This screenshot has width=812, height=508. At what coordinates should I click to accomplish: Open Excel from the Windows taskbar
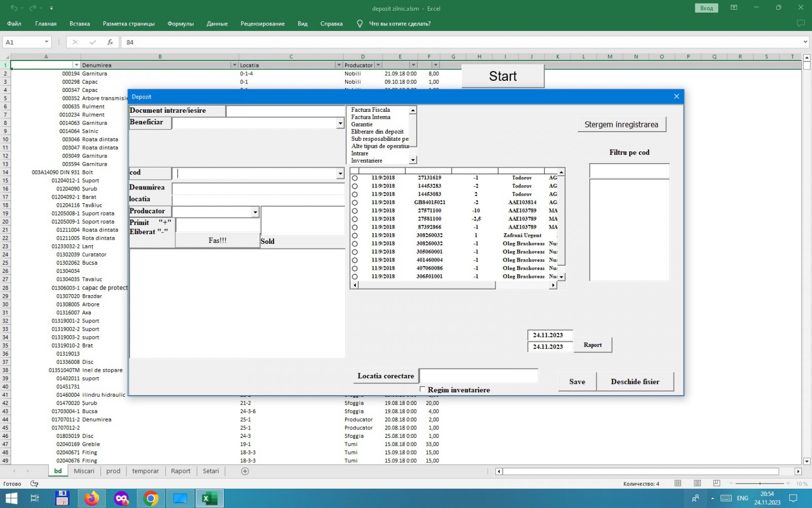point(209,498)
